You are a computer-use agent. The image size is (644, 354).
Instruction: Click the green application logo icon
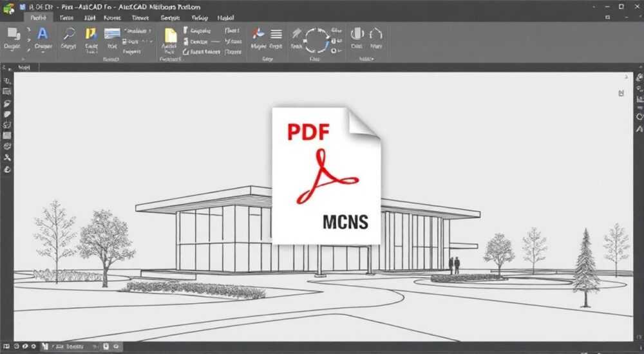pos(8,8)
